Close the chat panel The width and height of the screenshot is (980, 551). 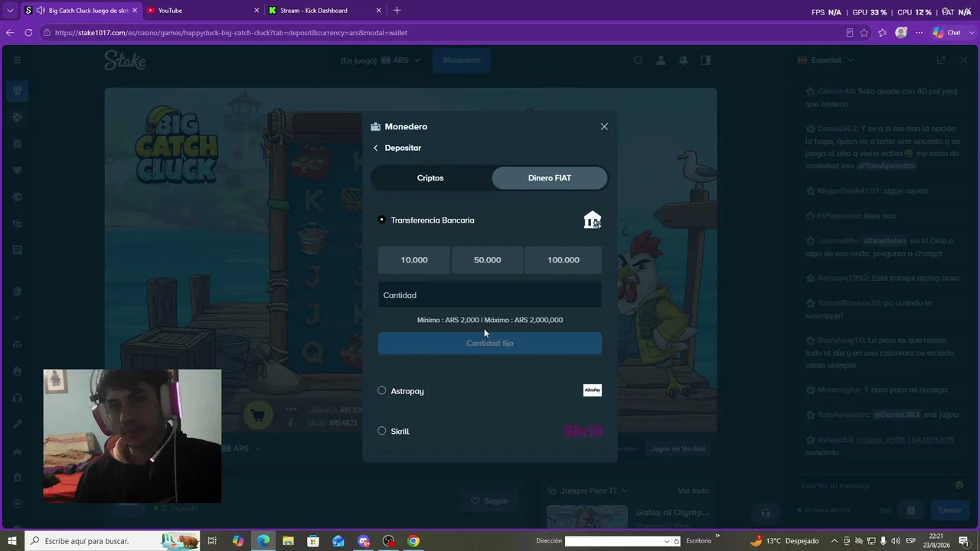pos(964,60)
